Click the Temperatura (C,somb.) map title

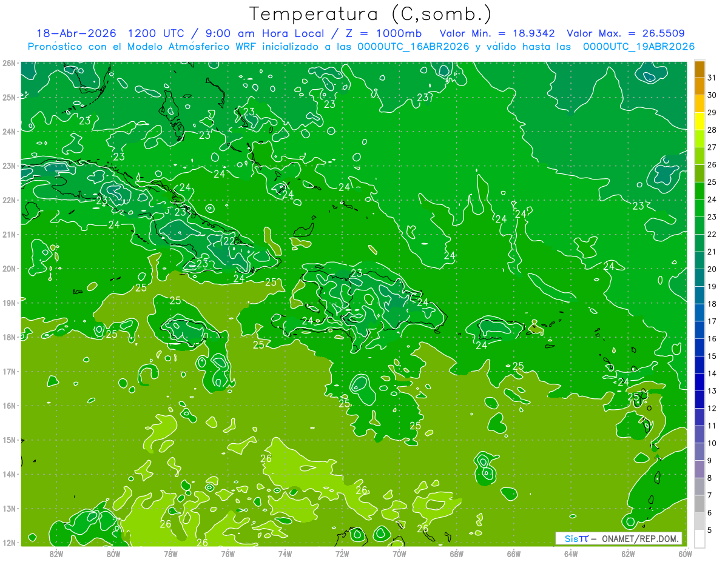(371, 13)
